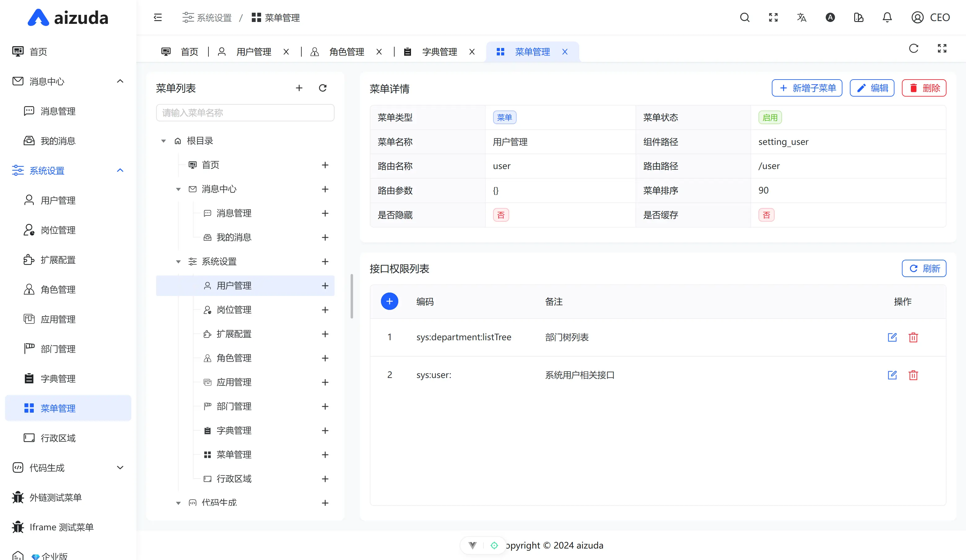Edit the sys:user: permission row
966x560 pixels.
pos(892,375)
